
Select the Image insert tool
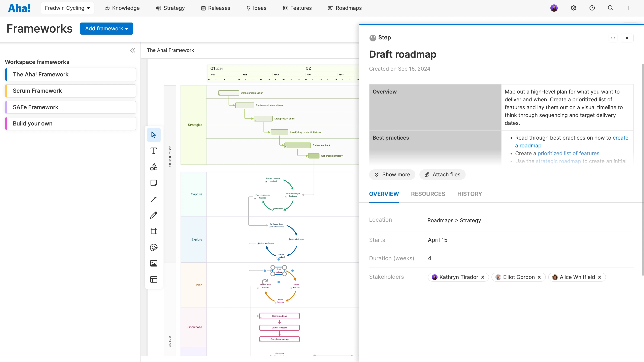154,263
